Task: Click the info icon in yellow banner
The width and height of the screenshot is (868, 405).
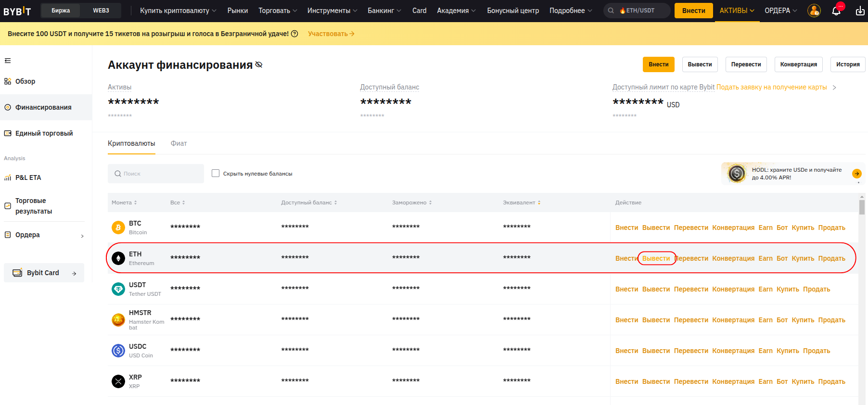Action: click(x=294, y=34)
